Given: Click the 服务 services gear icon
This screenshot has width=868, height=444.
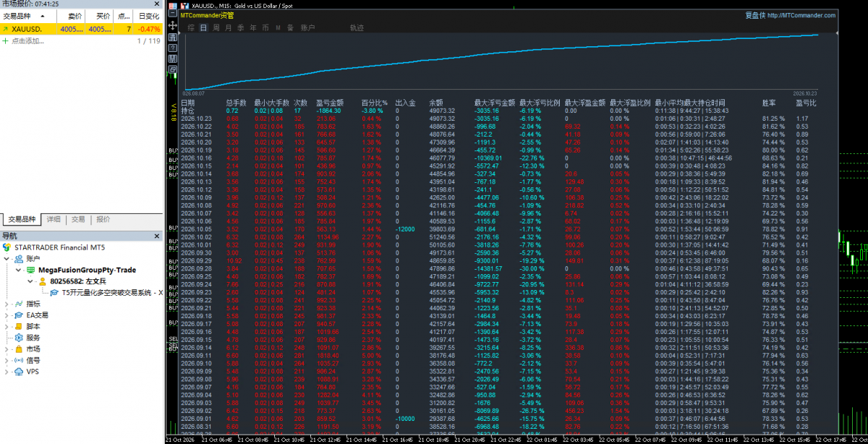Looking at the screenshot, I should tap(18, 338).
